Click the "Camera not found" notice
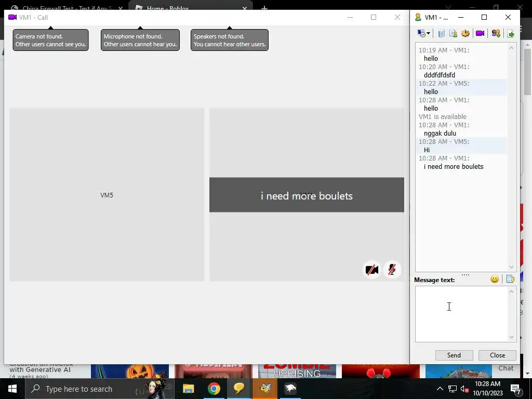The height and width of the screenshot is (399, 532). (x=50, y=40)
